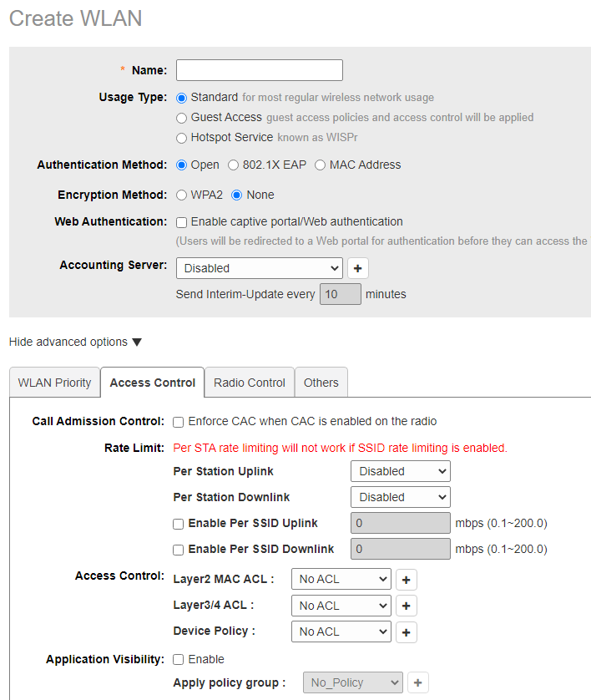
Task: Choose WPA2 encryption method
Action: click(x=181, y=195)
